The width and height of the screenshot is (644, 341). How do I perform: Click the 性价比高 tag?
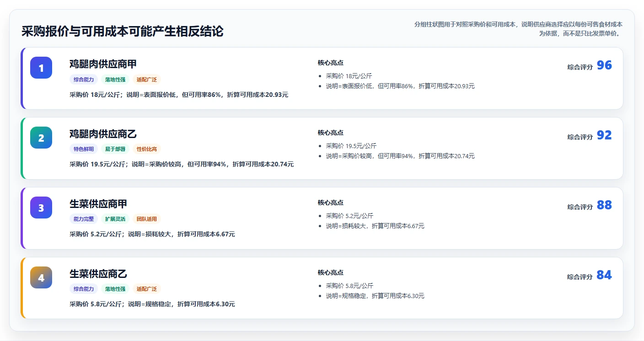pos(147,149)
